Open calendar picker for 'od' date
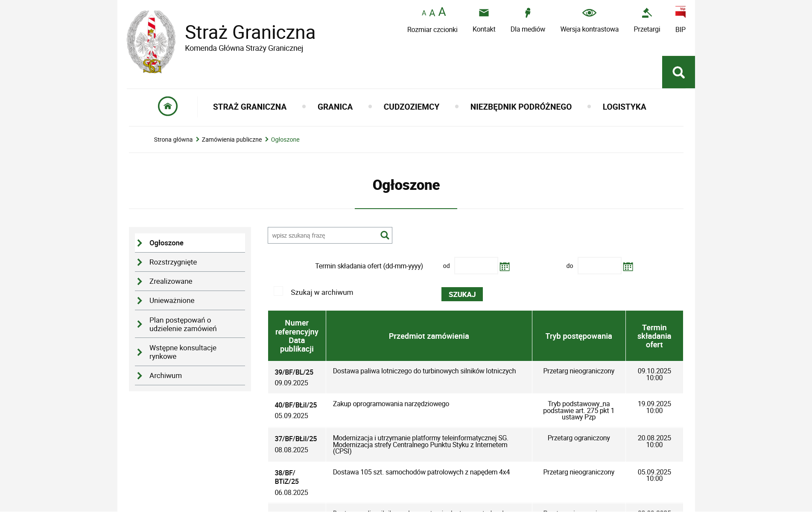The width and height of the screenshot is (812, 512). 505,267
